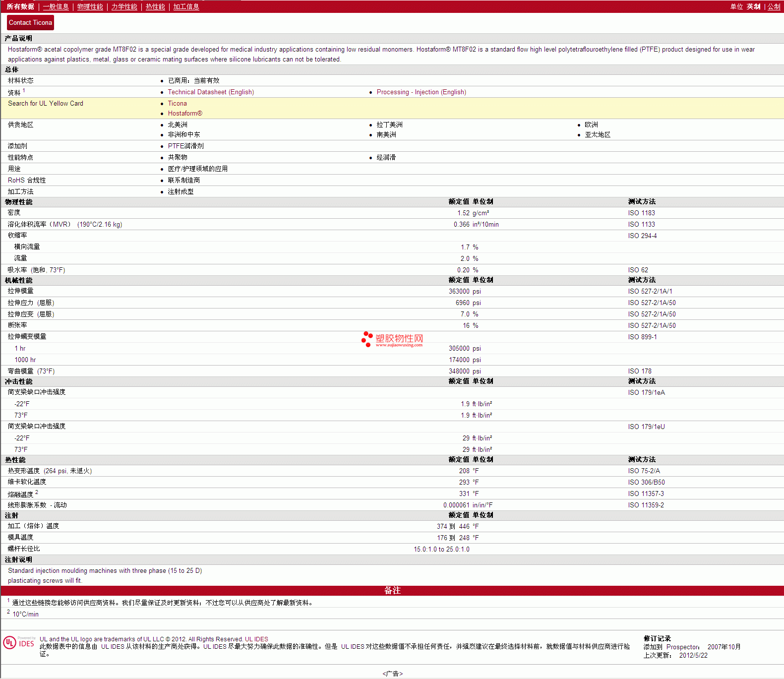Screen dimensions: 784x679
Task: Select the 亚太地区 region entry
Action: [x=598, y=134]
